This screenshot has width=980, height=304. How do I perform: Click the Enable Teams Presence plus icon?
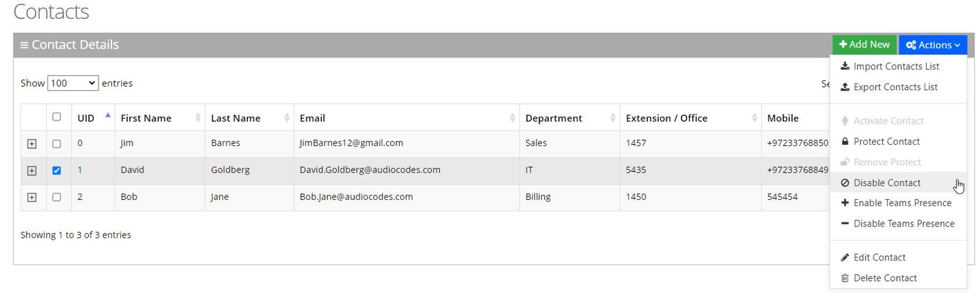pos(845,203)
